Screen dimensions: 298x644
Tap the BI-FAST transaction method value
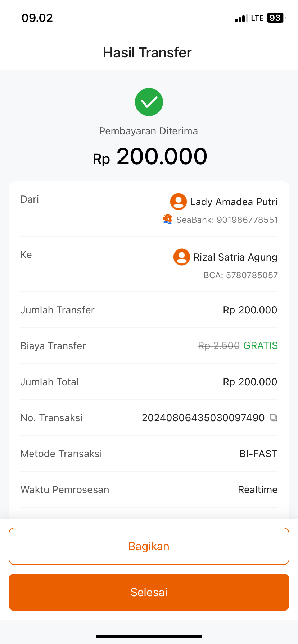pyautogui.click(x=258, y=454)
